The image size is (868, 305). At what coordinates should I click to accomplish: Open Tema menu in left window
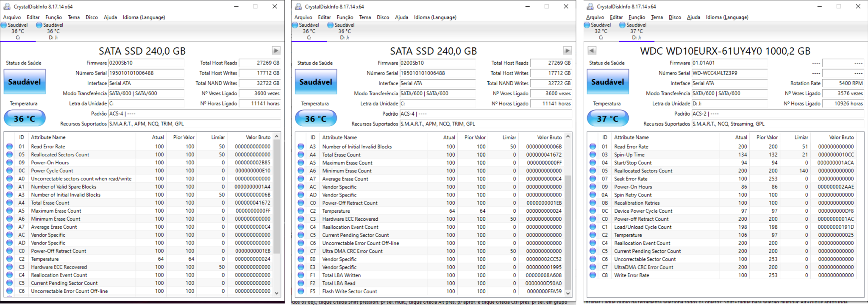[74, 17]
